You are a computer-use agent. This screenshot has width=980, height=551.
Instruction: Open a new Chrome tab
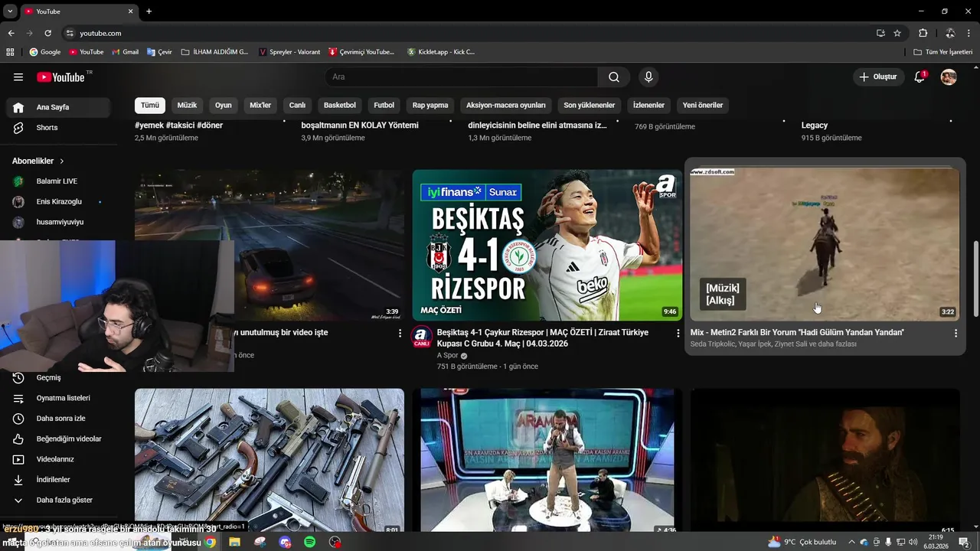149,11
